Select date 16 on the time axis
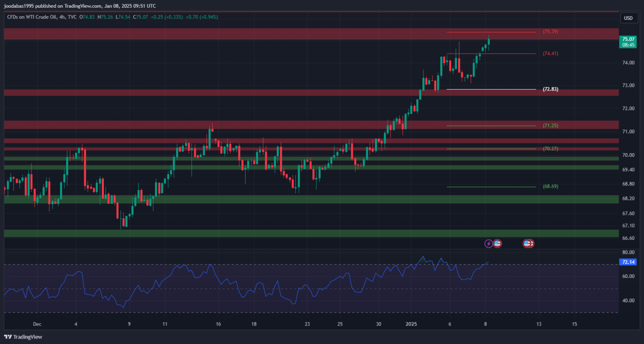This screenshot has width=644, height=344. point(218,324)
